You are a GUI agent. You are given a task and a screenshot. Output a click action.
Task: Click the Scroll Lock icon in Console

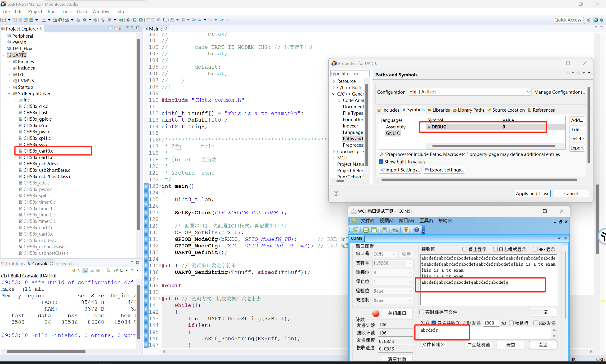(x=98, y=270)
